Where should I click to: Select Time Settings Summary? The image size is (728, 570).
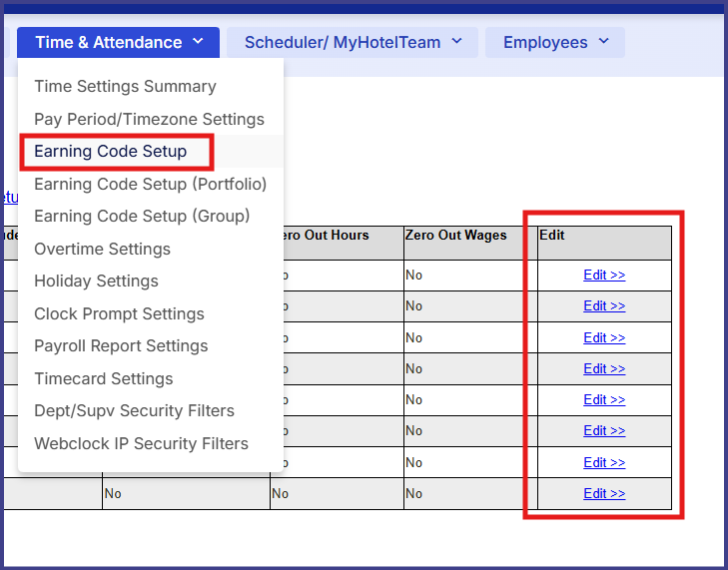[125, 87]
